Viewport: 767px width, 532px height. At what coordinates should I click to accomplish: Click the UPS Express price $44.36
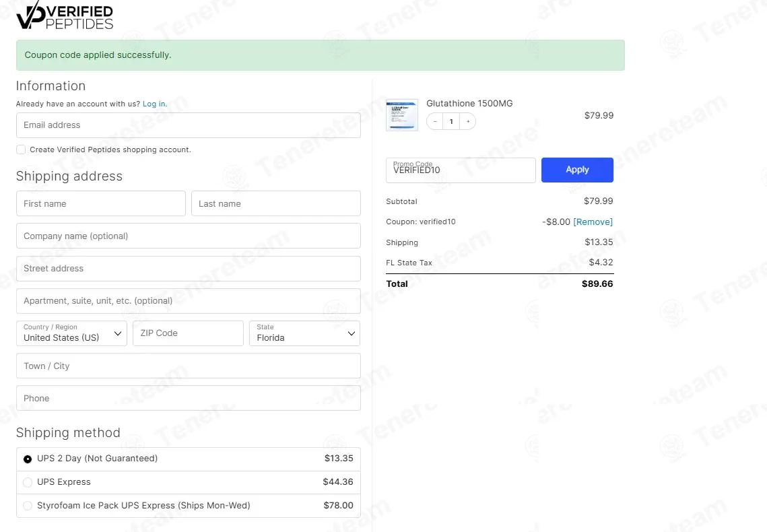click(338, 481)
